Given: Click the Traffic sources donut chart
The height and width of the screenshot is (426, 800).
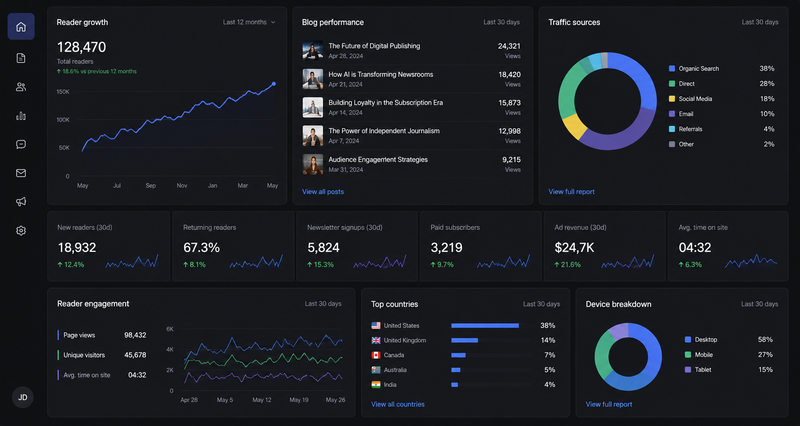Looking at the screenshot, I should [607, 101].
